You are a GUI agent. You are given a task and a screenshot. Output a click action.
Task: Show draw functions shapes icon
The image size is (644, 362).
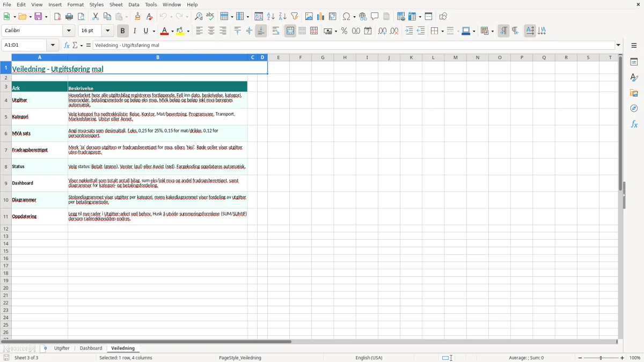pyautogui.click(x=443, y=17)
